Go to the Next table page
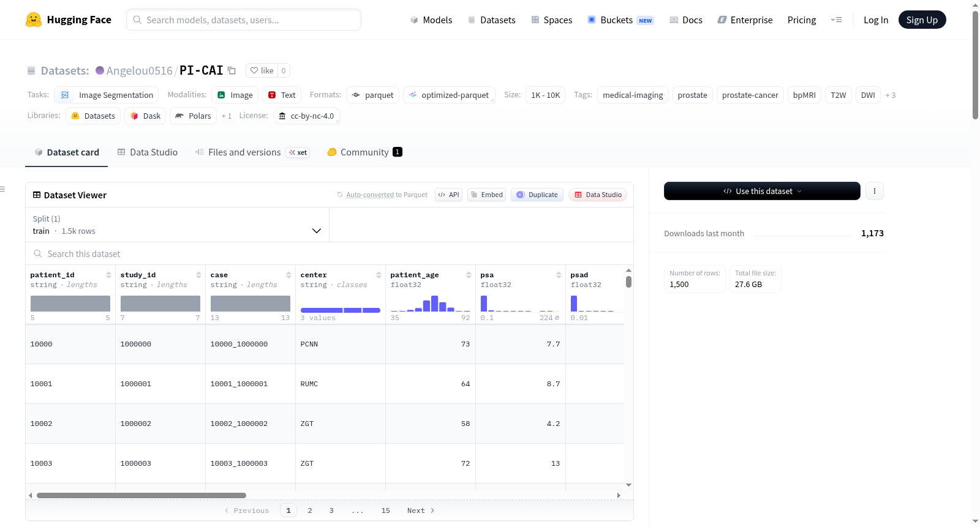 point(421,510)
